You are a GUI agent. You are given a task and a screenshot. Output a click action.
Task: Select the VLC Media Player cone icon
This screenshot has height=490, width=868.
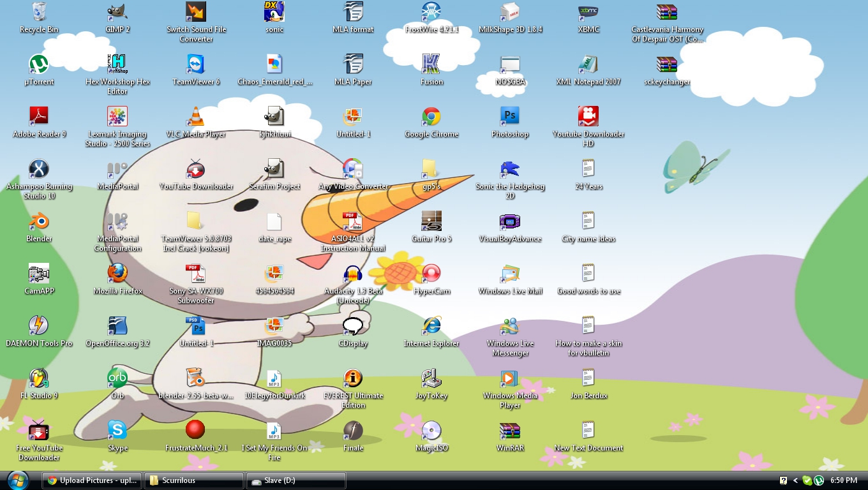pos(196,116)
